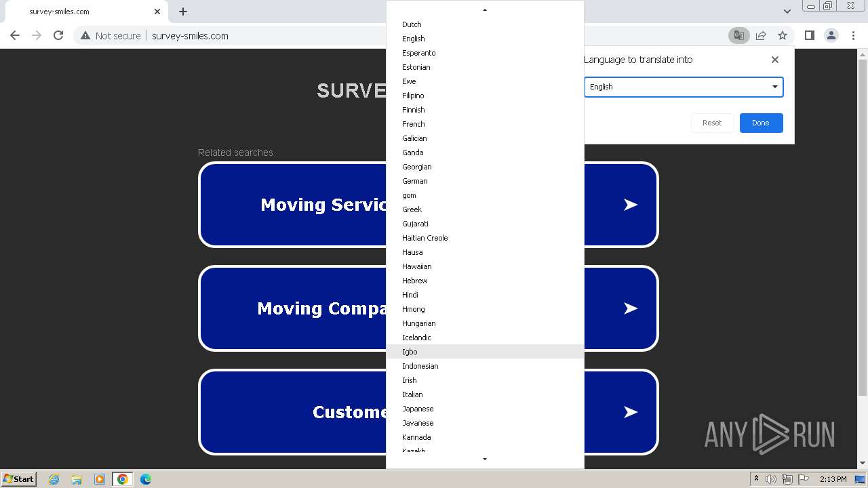Launch Internet Explorer from taskbar
Image resolution: width=868 pixels, height=488 pixels.
coord(54,479)
